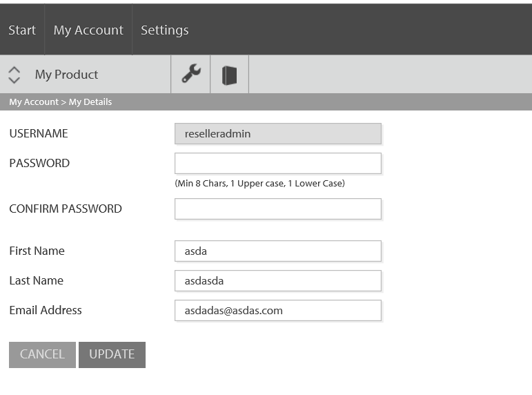Viewport: 532px width, 395px height.
Task: Click the disabled reselleradmin username field
Action: pos(278,133)
